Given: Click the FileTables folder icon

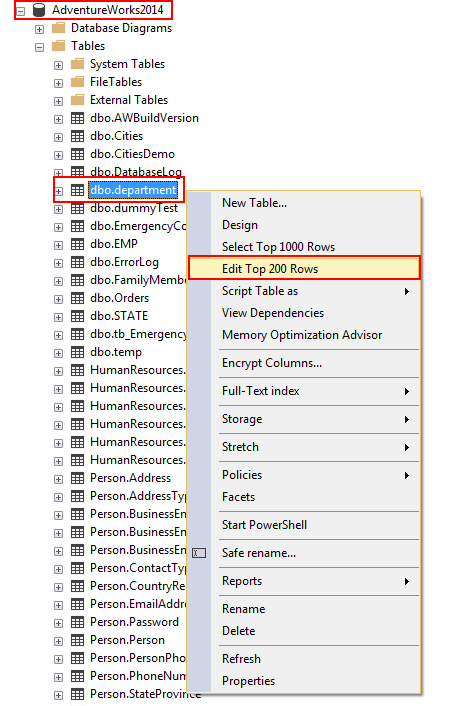Looking at the screenshot, I should pyautogui.click(x=77, y=82).
